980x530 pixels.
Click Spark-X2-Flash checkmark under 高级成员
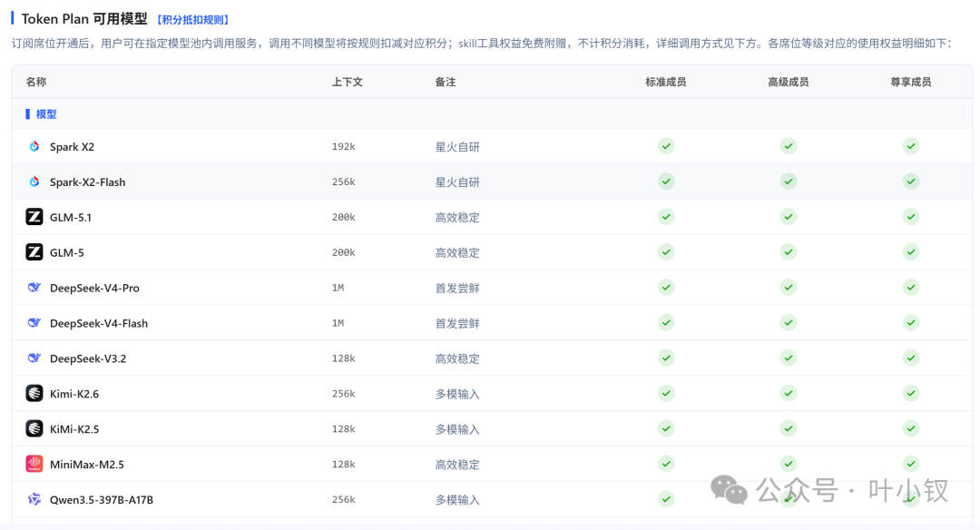789,182
